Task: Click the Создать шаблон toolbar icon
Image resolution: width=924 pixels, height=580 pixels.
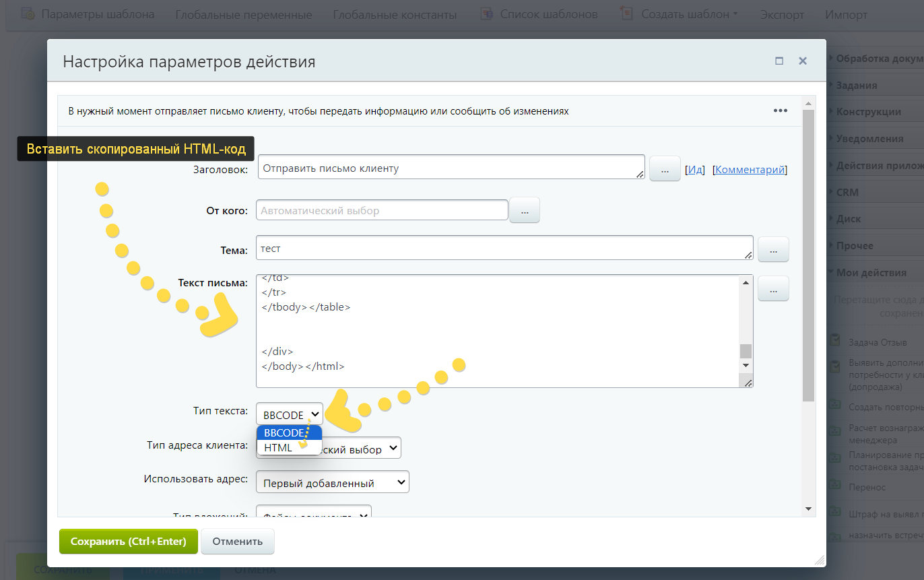Action: [x=626, y=14]
